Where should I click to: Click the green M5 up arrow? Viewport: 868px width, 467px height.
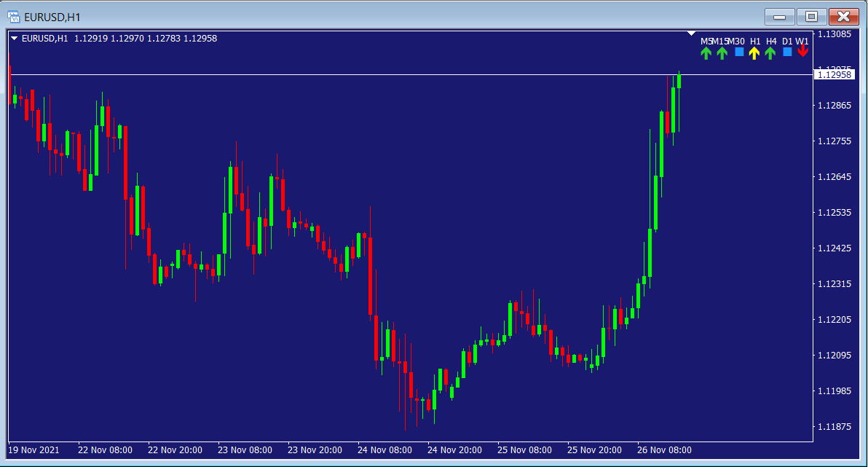point(706,52)
